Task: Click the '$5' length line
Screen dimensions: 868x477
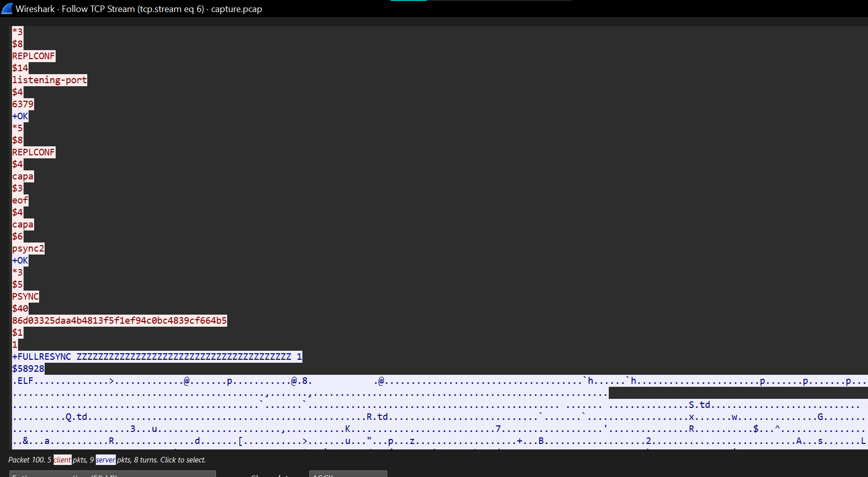Action: coord(18,285)
